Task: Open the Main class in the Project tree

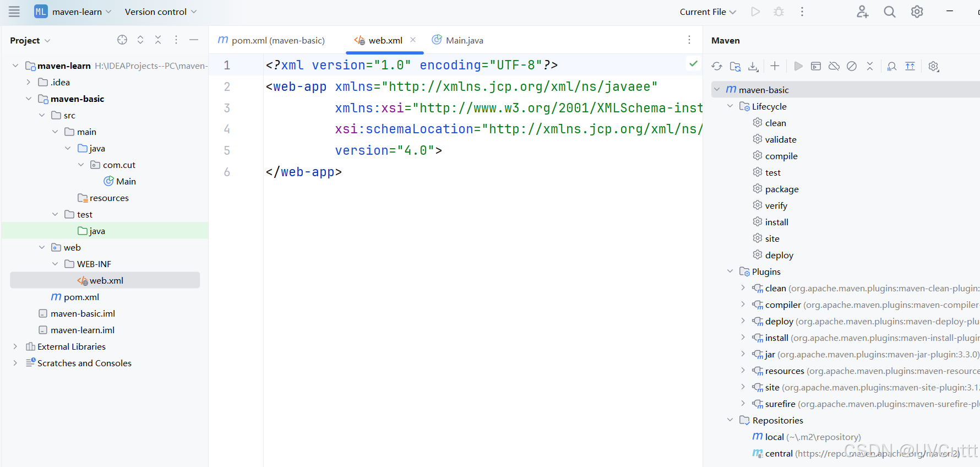Action: point(120,181)
